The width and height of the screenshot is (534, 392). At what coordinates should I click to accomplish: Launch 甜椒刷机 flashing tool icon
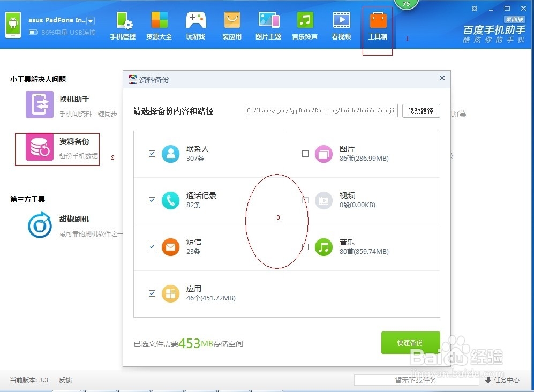pyautogui.click(x=40, y=225)
